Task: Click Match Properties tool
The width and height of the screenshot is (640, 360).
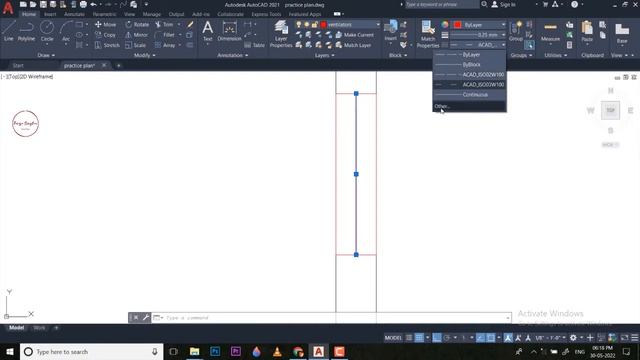Action: point(428,33)
